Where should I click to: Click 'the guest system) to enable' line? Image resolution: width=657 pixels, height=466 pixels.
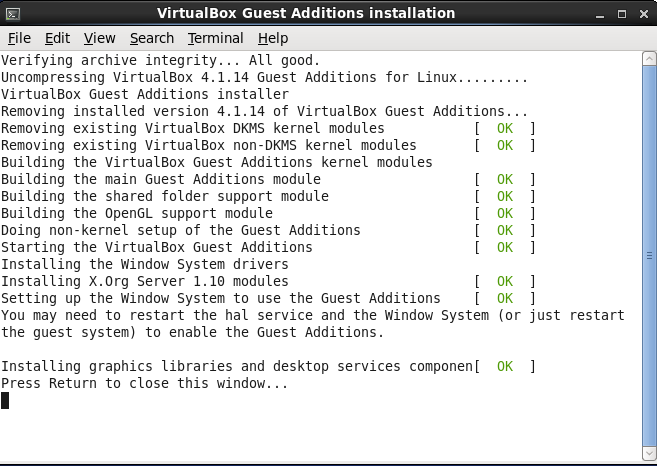[192, 332]
